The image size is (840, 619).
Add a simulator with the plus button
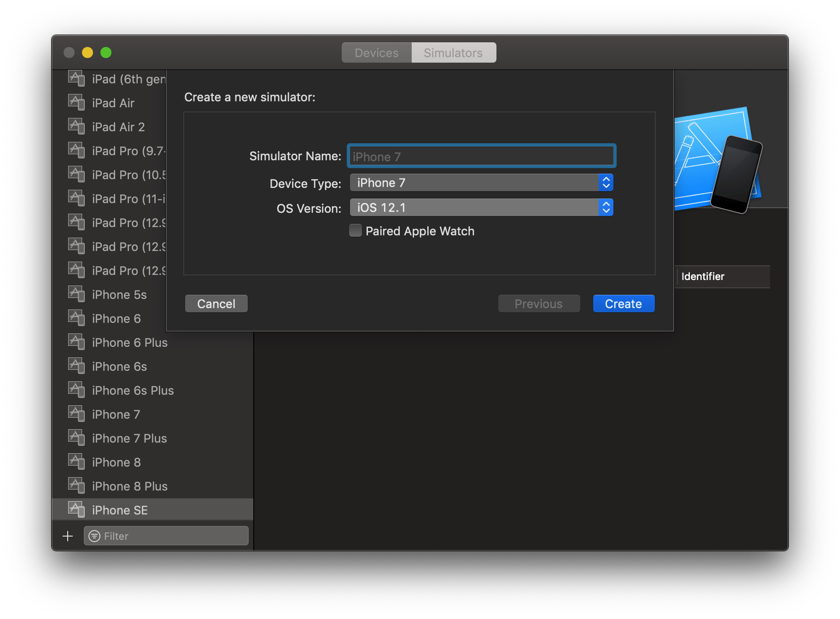coord(68,536)
